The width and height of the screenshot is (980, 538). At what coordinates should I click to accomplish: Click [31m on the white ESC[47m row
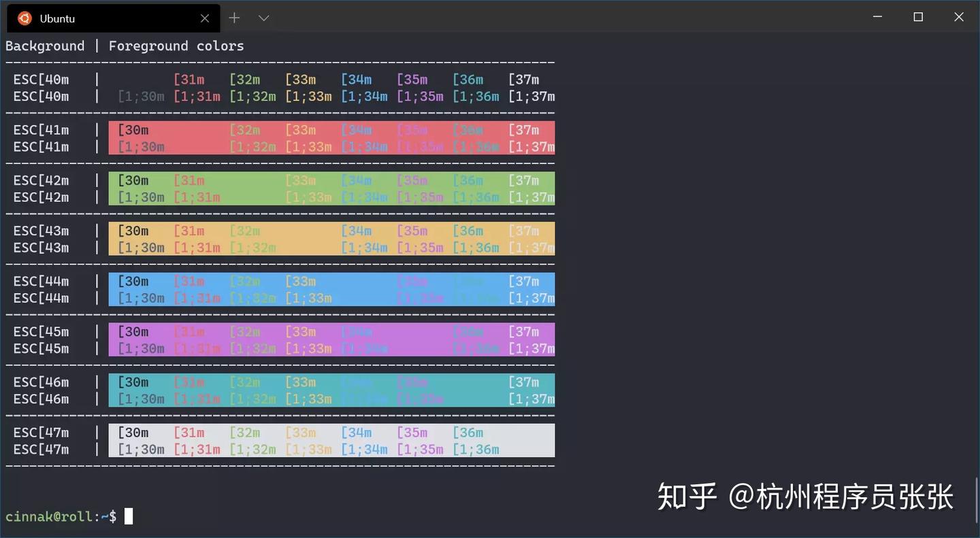(x=189, y=432)
